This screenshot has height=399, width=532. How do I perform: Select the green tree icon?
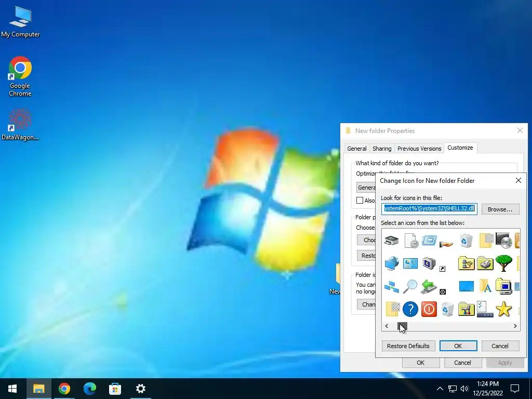(503, 263)
